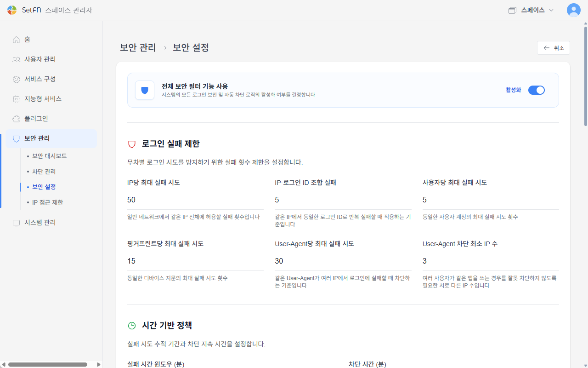
Task: Edit the IP·로그인 ID 조합 실패 field
Action: 343,200
